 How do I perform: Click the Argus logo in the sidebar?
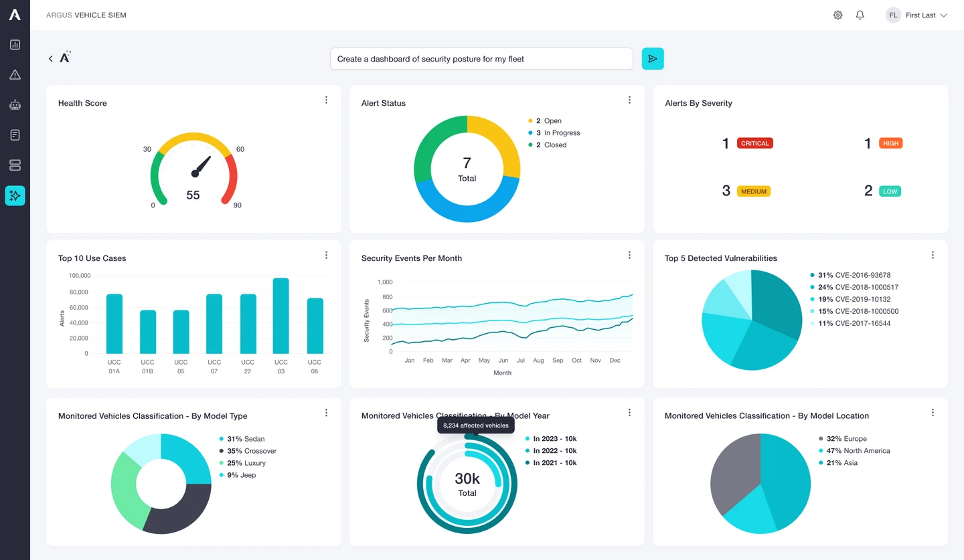click(x=15, y=15)
